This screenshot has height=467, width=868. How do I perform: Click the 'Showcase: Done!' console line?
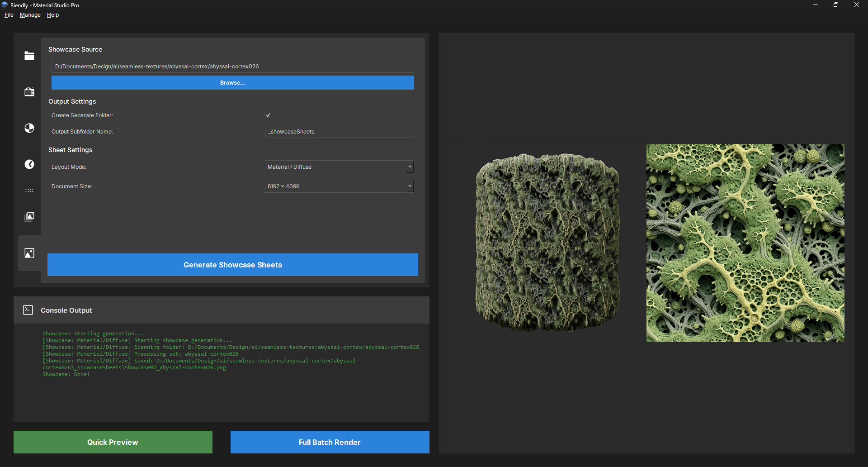[66, 374]
